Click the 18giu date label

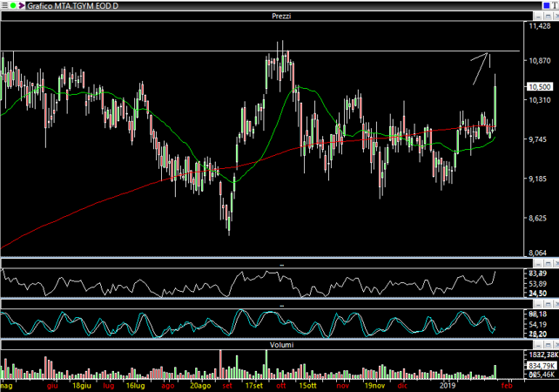click(81, 386)
